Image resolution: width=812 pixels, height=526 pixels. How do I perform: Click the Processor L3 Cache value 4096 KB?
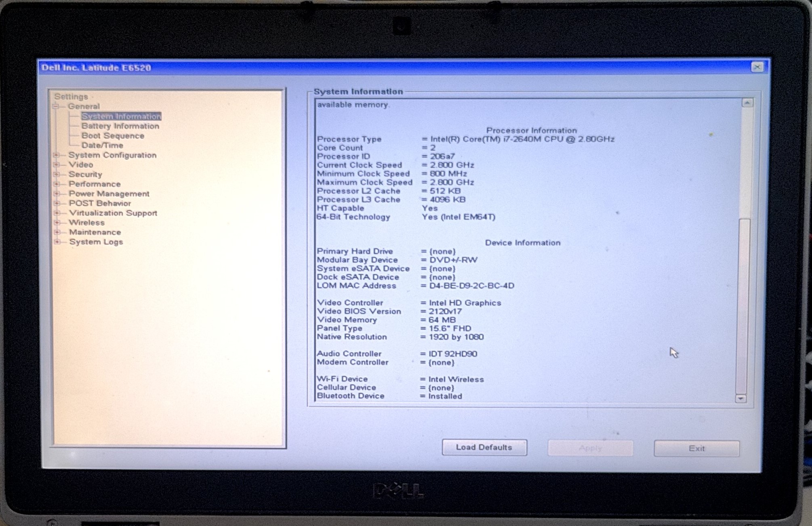(x=448, y=200)
